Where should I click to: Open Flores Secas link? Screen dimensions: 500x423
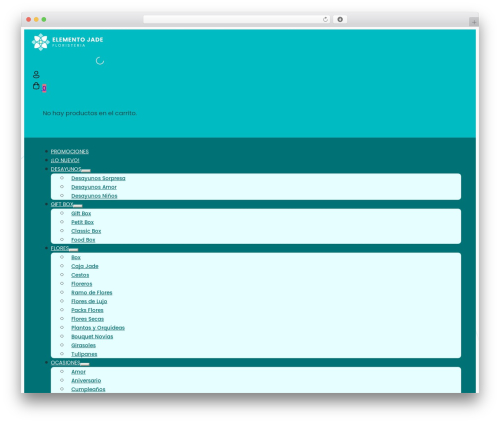pos(87,319)
